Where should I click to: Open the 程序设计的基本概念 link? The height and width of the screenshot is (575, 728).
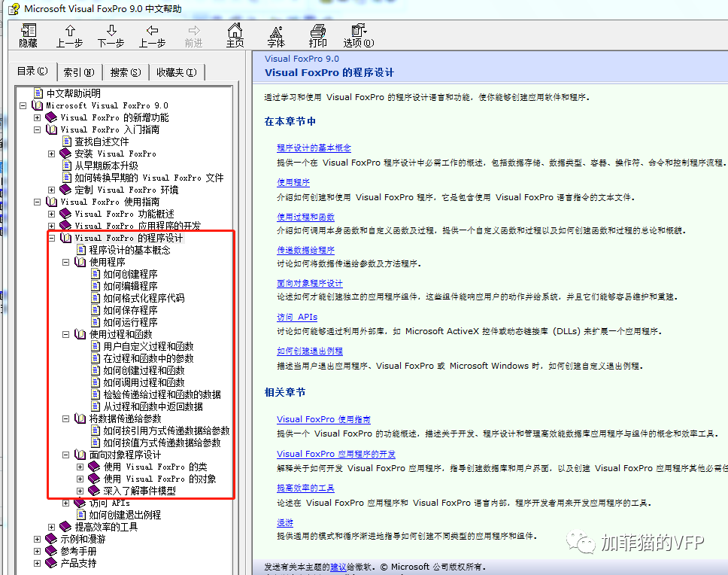[314, 148]
